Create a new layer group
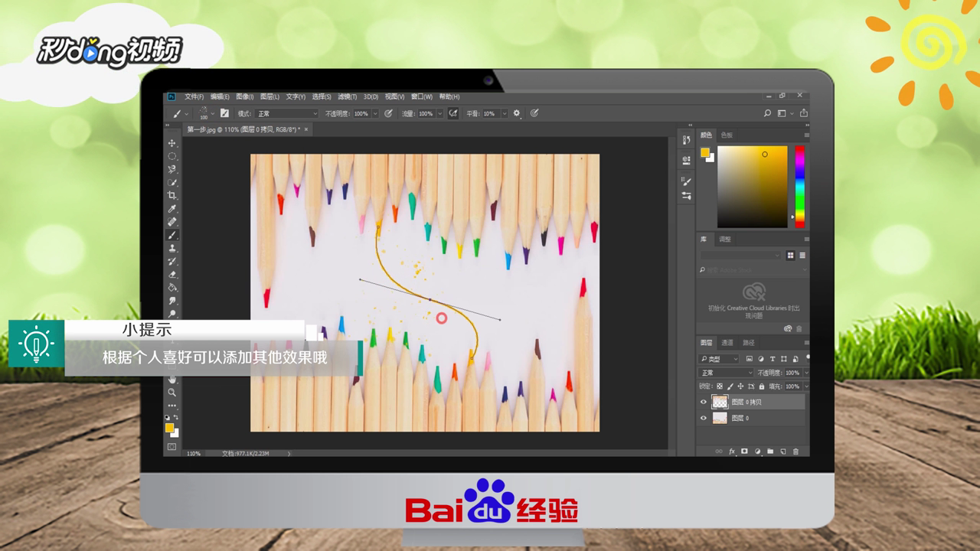Viewport: 980px width, 551px height. (770, 452)
